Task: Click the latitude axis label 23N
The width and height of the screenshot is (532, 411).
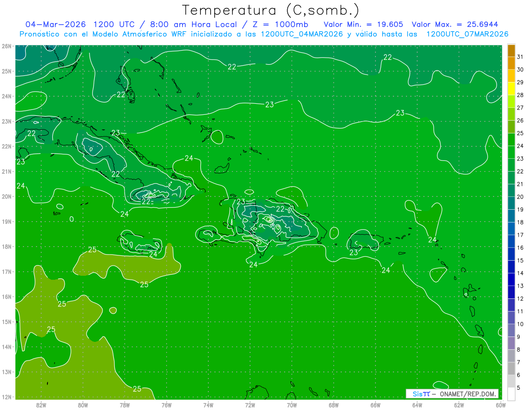Action: (x=7, y=121)
